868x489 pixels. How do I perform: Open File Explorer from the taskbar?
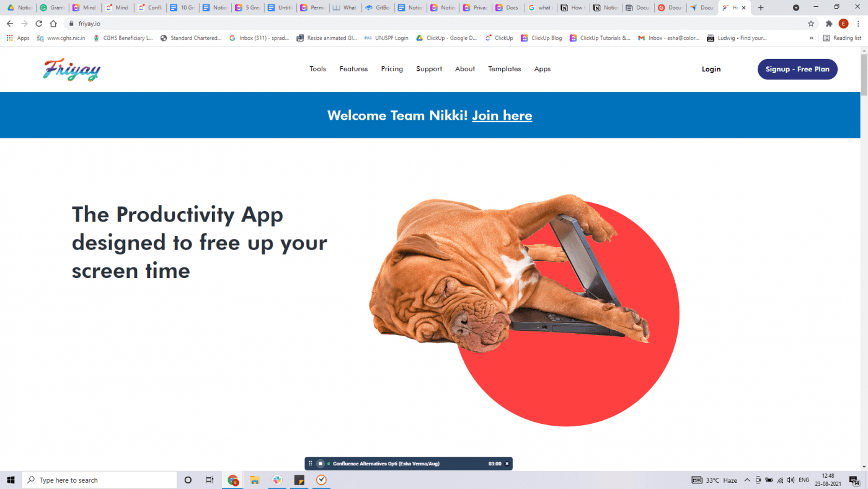click(254, 480)
